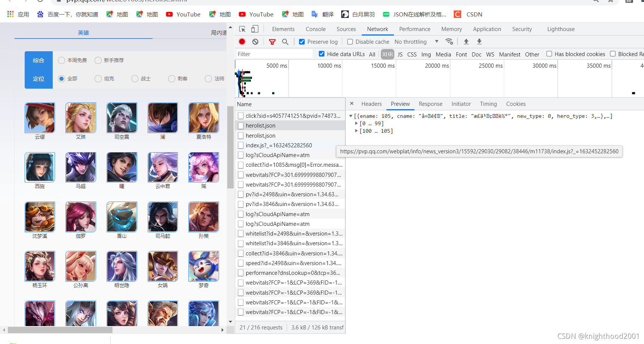Select the inspect element picker icon

(x=242, y=29)
